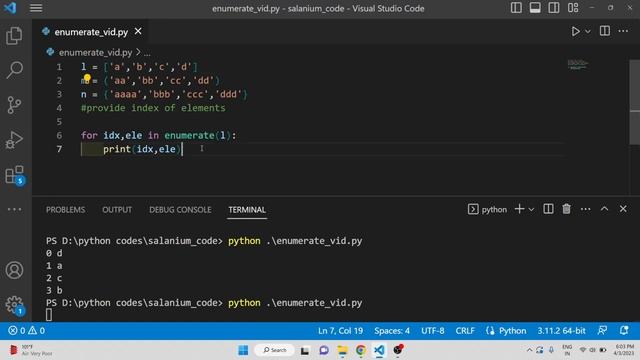
Task: Open Google Chrome from taskbar
Action: point(361,350)
